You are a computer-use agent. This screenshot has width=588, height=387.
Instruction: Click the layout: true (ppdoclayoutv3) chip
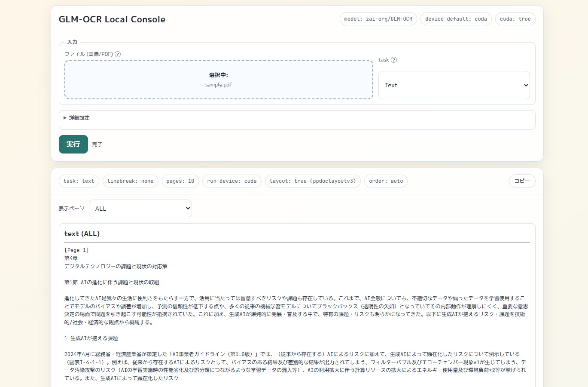pyautogui.click(x=313, y=181)
